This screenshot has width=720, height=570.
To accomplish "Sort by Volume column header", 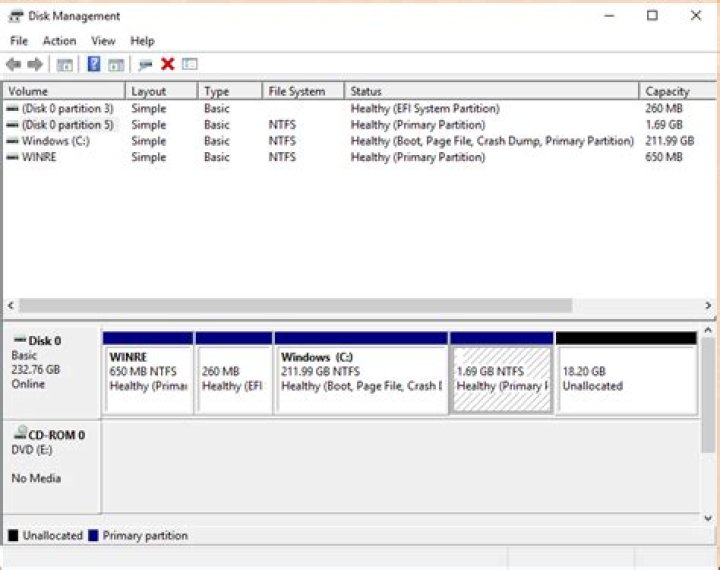I will [x=64, y=91].
